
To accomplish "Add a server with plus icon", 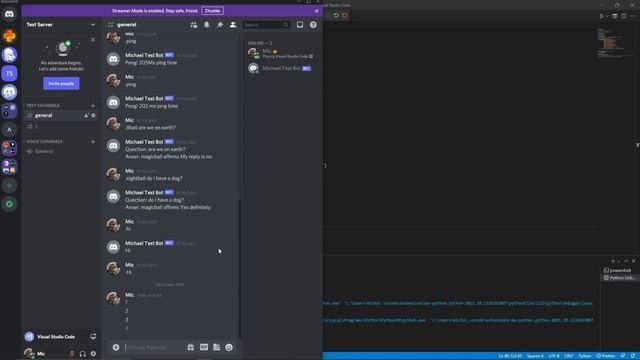I will 9,186.
